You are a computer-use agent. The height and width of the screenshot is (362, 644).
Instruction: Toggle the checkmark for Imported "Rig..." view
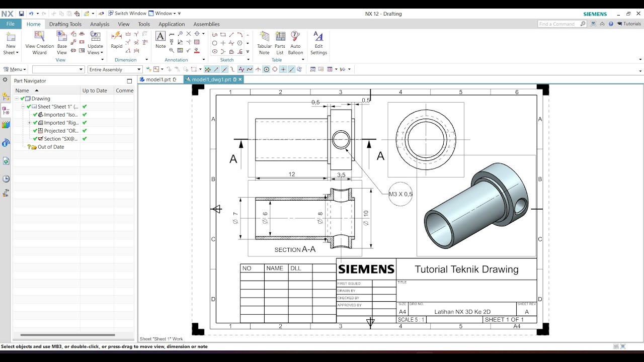coord(35,123)
